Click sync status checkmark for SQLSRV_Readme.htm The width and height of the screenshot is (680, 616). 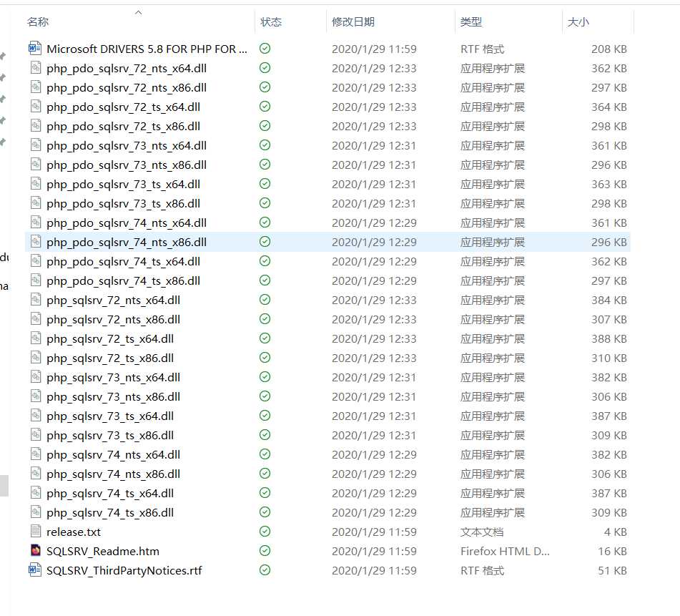coord(265,551)
